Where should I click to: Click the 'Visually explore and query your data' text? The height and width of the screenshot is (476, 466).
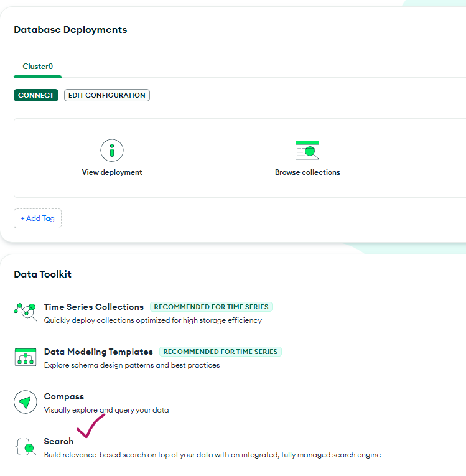(106, 410)
